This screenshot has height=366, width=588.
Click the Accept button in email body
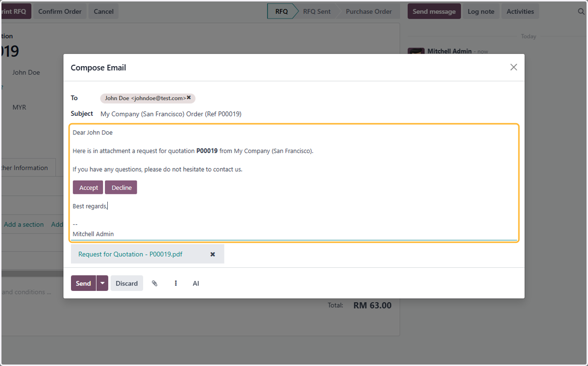tap(88, 187)
